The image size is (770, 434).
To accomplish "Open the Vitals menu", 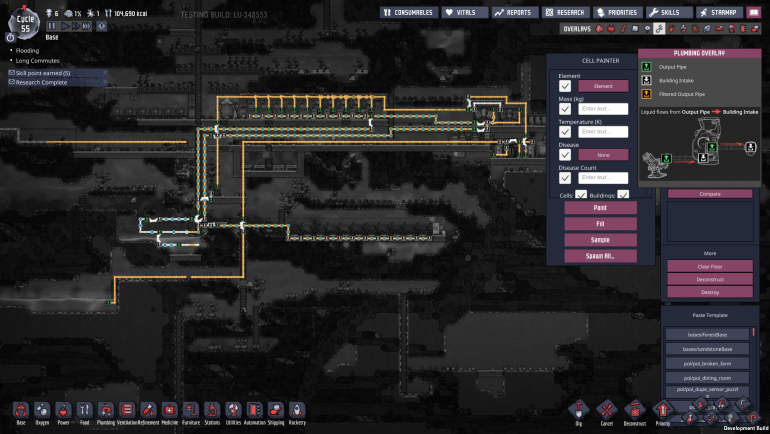I will click(x=465, y=13).
